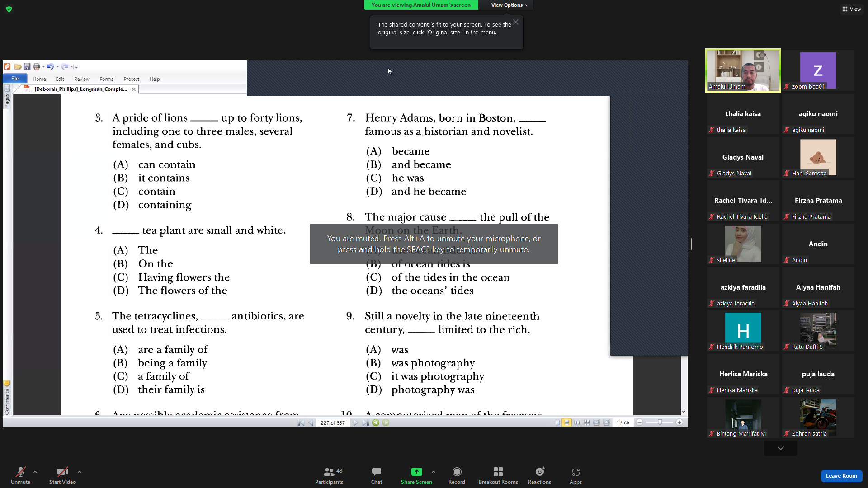Open the Customize Quick Access Toolbar dropdown
868x488 pixels.
click(76, 67)
